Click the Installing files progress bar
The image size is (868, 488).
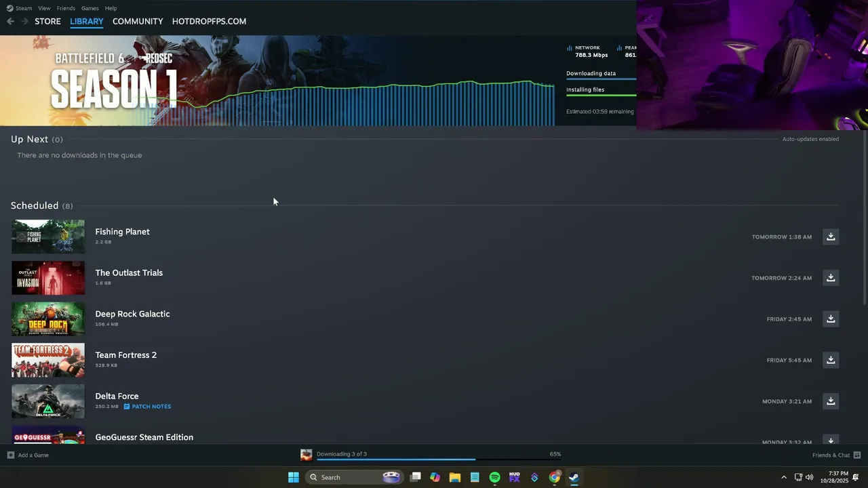click(601, 96)
